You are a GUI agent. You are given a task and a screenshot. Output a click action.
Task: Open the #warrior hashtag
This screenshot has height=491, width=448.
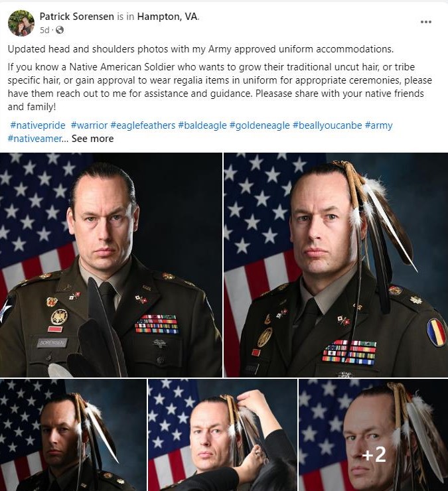point(90,125)
